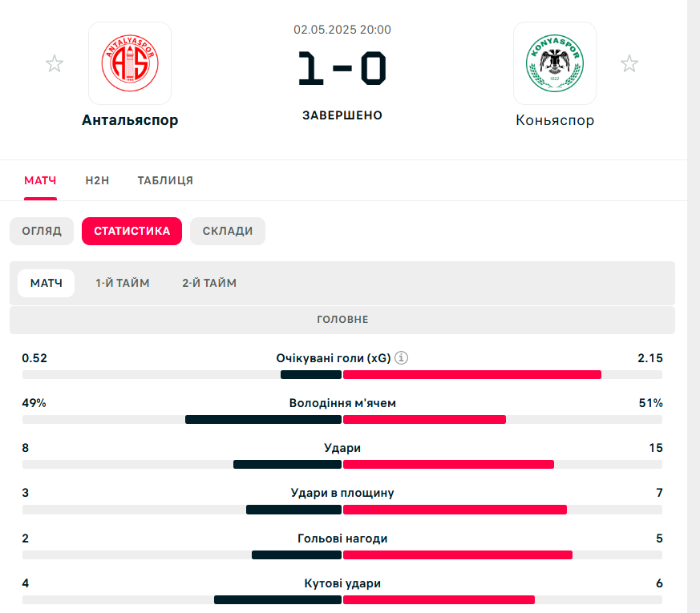Show xG info tooltip icon

click(401, 358)
